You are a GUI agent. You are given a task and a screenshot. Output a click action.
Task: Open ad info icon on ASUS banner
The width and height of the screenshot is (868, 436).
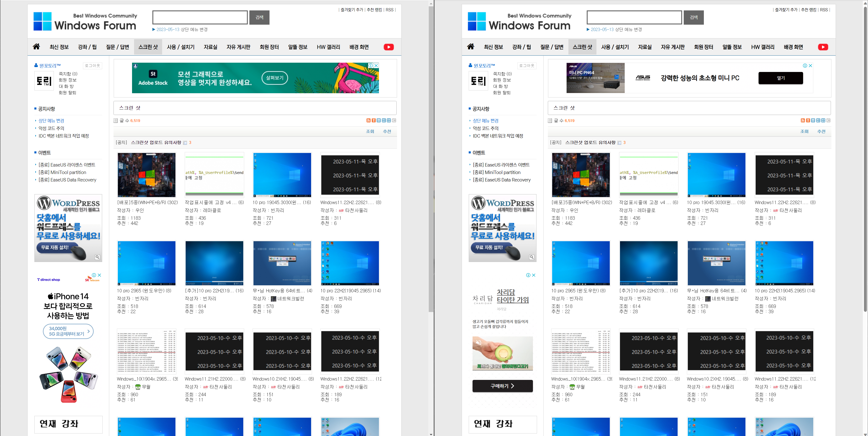pos(805,65)
